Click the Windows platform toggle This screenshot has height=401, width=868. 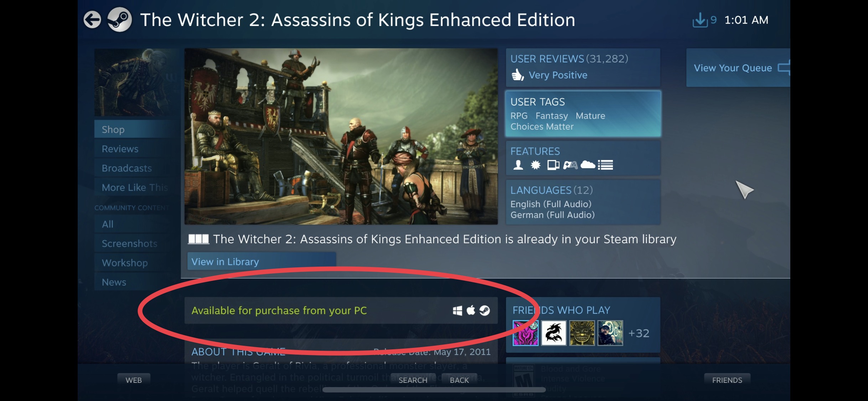[x=456, y=310]
